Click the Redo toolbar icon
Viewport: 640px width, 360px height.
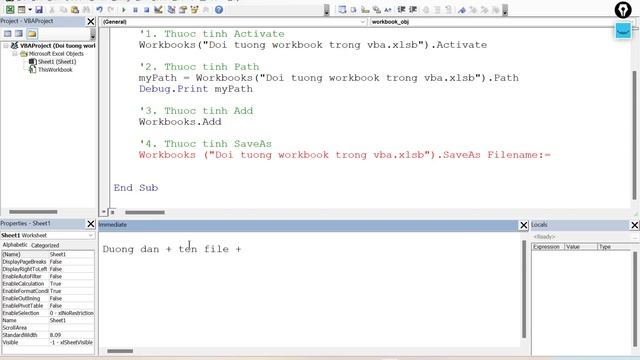[111, 9]
